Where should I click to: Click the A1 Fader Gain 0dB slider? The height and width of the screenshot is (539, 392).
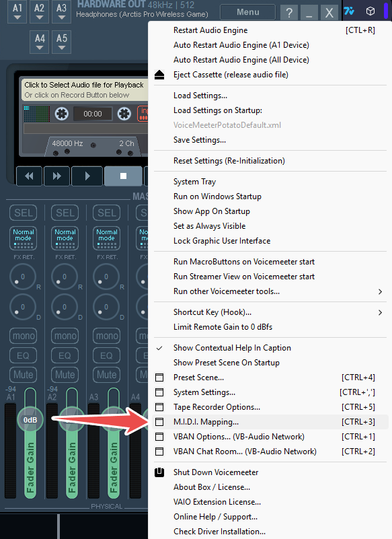pyautogui.click(x=30, y=420)
